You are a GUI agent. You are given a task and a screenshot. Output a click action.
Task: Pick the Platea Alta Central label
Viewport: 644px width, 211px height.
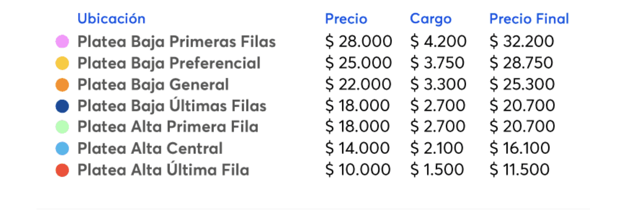point(150,149)
